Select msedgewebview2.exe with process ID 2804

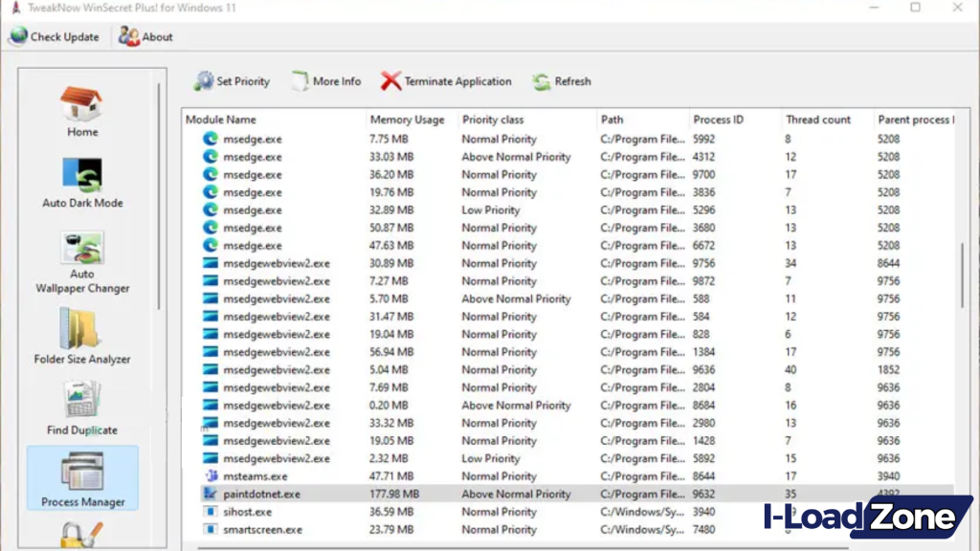click(x=577, y=387)
